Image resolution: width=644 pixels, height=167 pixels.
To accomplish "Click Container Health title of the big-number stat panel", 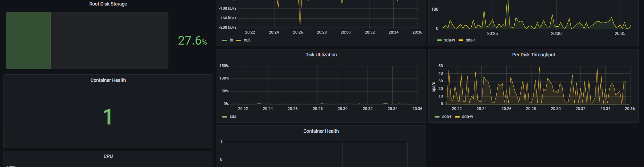I will (x=108, y=80).
